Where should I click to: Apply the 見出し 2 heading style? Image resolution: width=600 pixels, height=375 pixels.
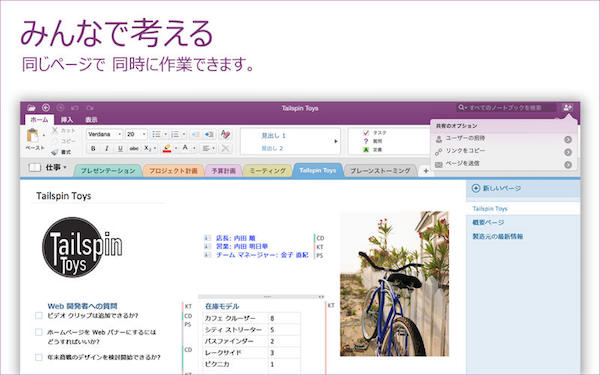click(x=272, y=148)
